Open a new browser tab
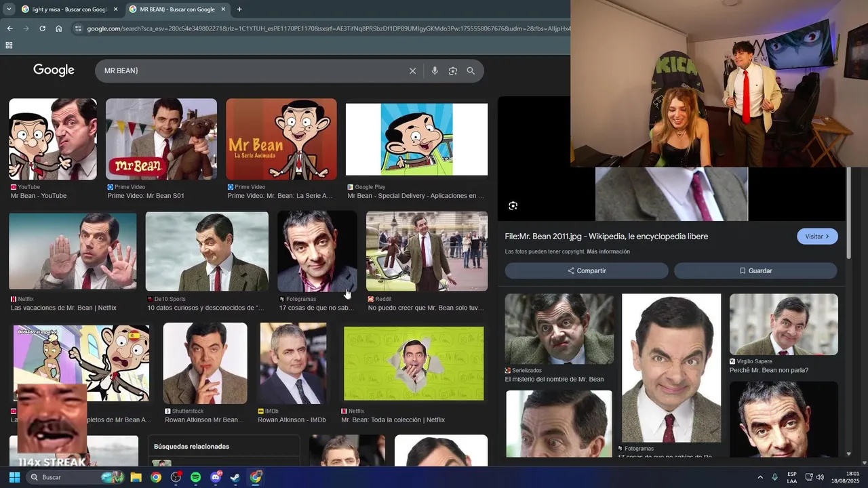 click(239, 9)
